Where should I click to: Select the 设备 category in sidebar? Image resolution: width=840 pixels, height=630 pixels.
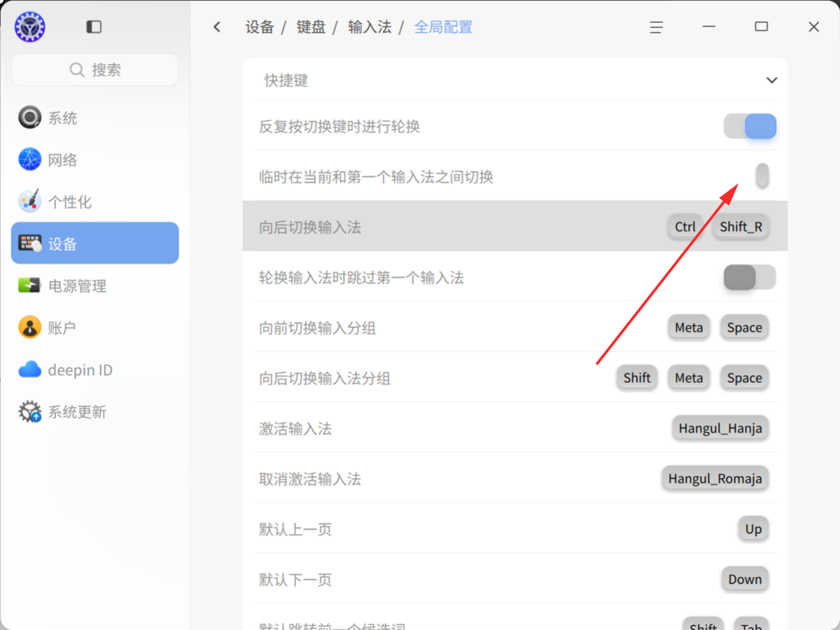(95, 243)
